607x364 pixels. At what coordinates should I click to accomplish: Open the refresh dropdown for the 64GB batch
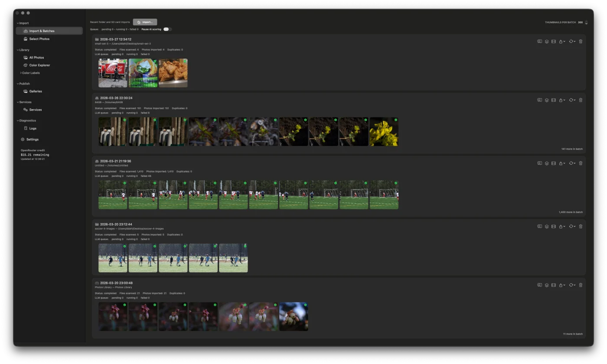[x=572, y=100]
